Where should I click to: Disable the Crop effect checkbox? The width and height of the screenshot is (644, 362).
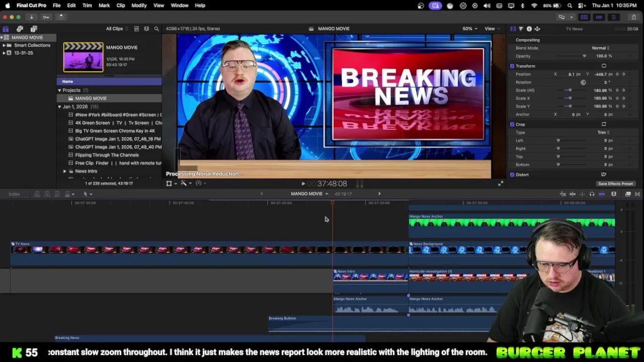pos(512,124)
